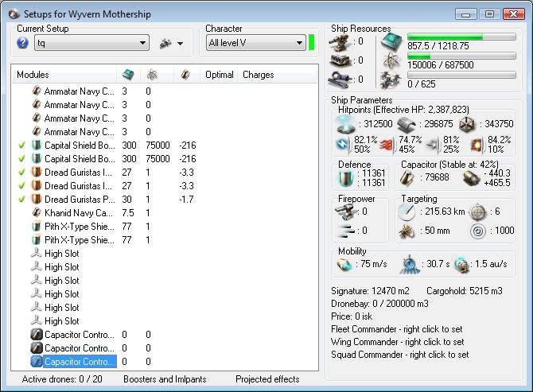Image resolution: width=533 pixels, height=392 pixels.
Task: Click the missile volley damage icon
Action: pyautogui.click(x=346, y=231)
